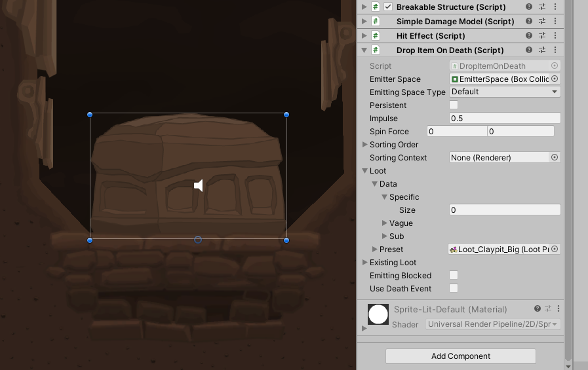Open help for Breakable Structure script

529,7
